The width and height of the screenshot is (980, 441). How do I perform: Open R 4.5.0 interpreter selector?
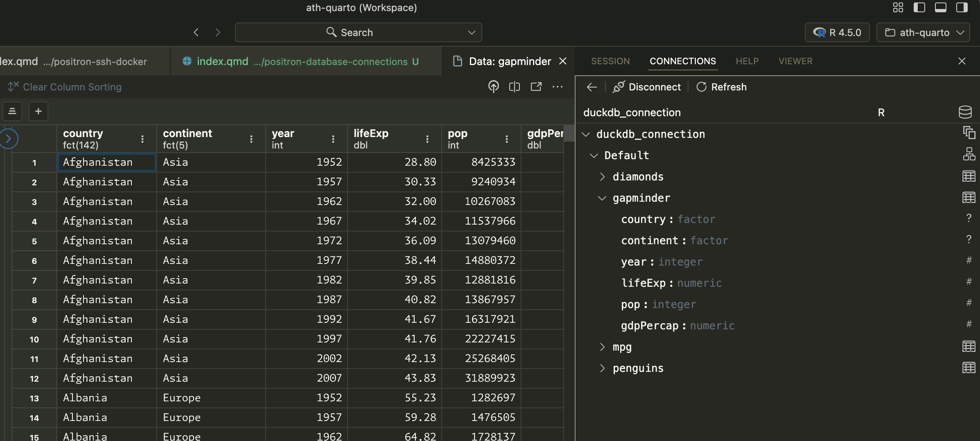coord(837,32)
